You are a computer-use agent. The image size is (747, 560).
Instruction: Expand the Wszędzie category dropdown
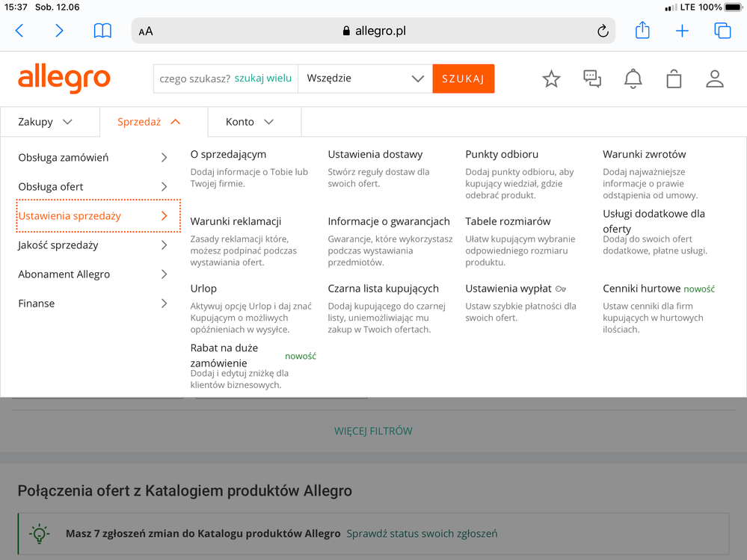[x=365, y=79]
